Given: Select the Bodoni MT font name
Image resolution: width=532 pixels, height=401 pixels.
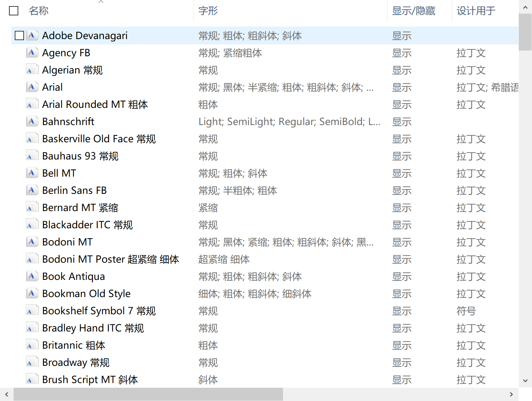Looking at the screenshot, I should pyautogui.click(x=67, y=242).
